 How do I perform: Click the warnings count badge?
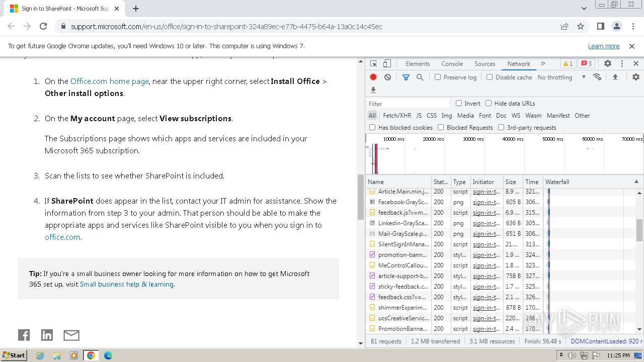(568, 64)
